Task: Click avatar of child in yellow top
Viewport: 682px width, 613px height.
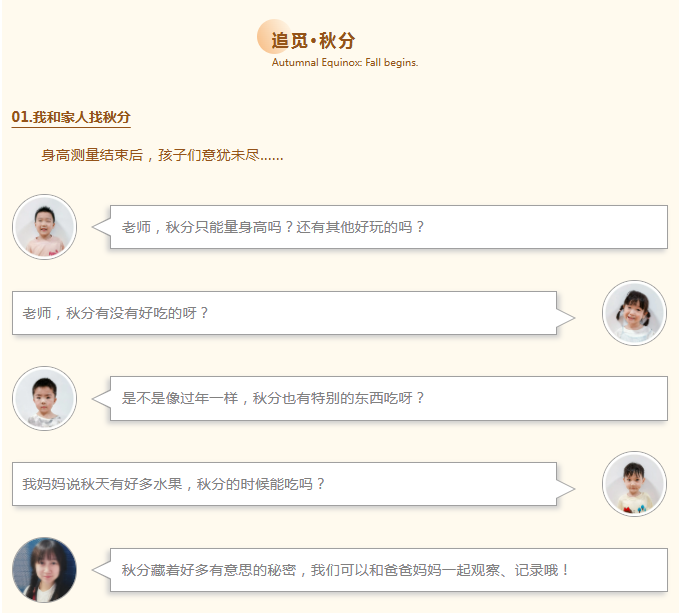Action: click(x=634, y=484)
